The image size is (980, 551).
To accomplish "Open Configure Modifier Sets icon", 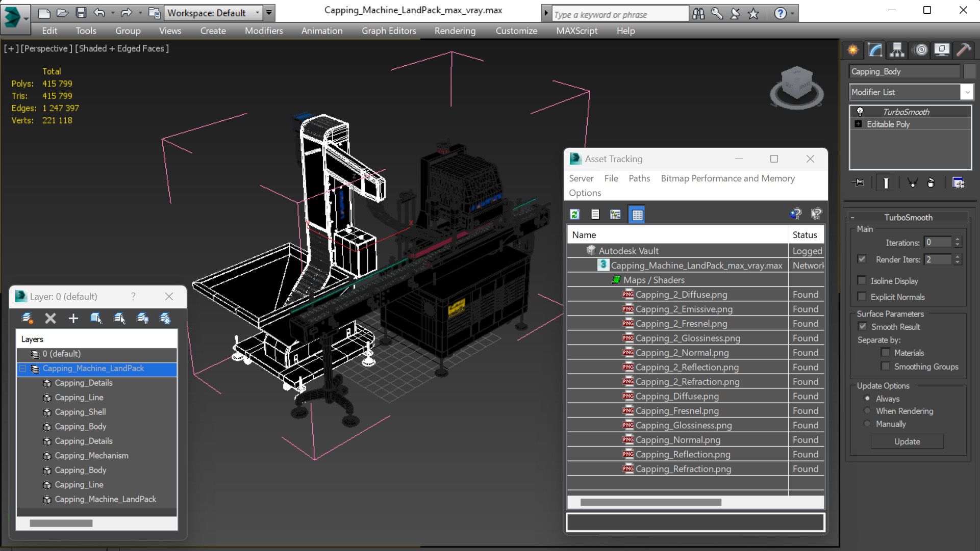I will tap(958, 182).
